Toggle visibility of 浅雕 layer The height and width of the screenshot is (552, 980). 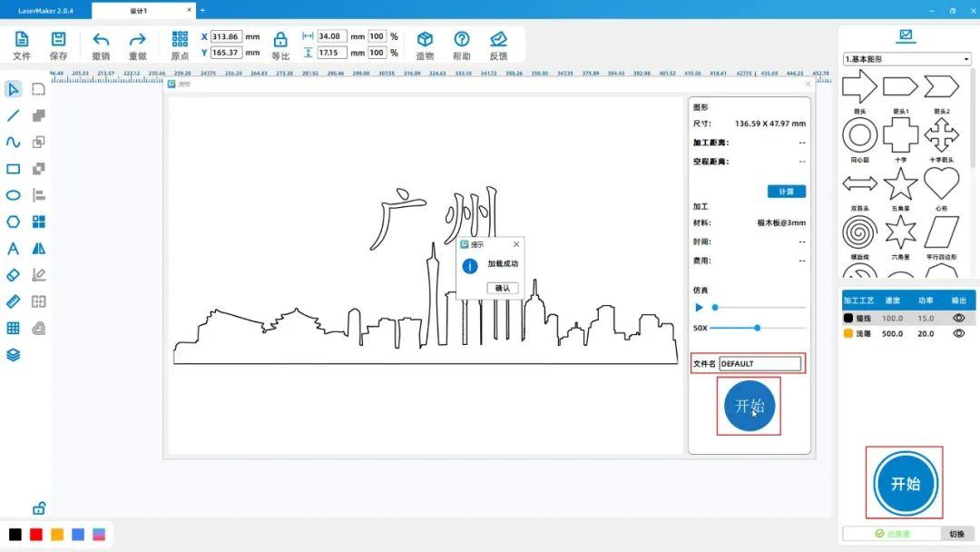(958, 334)
